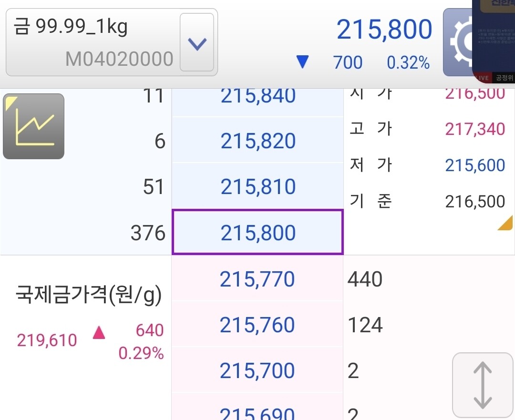Image resolution: width=515 pixels, height=420 pixels.
Task: Tap ask quantity 376
Action: [148, 233]
